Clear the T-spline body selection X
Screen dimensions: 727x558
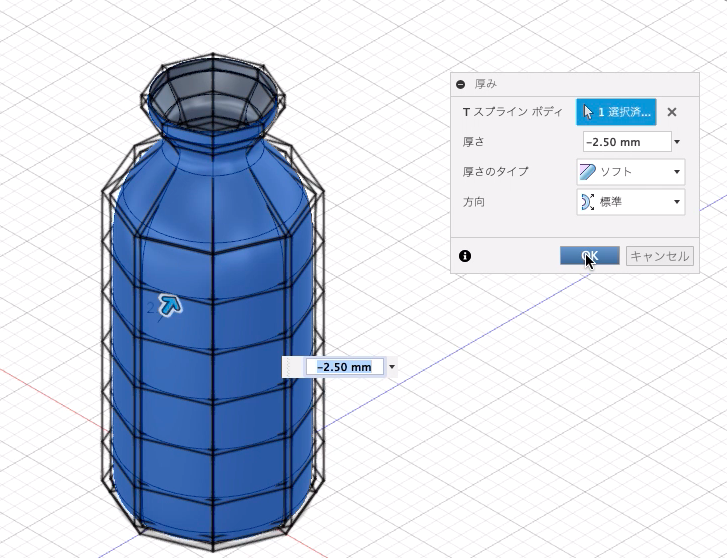pyautogui.click(x=672, y=112)
